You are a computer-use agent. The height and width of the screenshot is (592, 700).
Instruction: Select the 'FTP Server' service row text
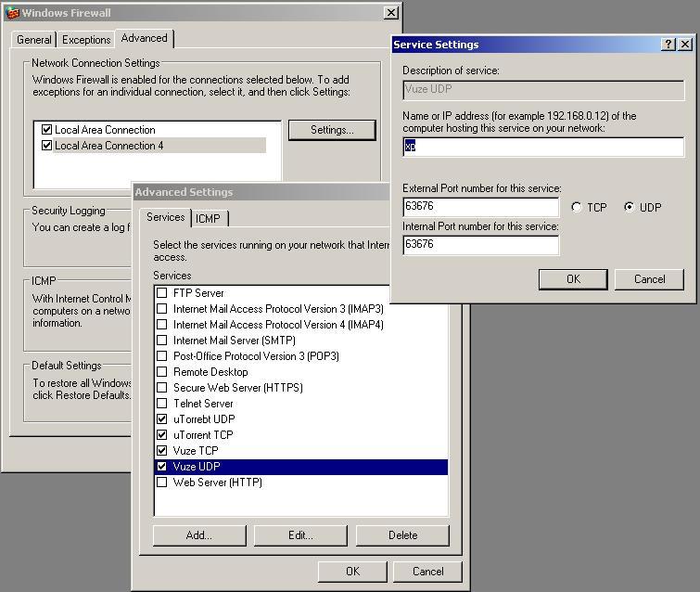click(x=198, y=293)
